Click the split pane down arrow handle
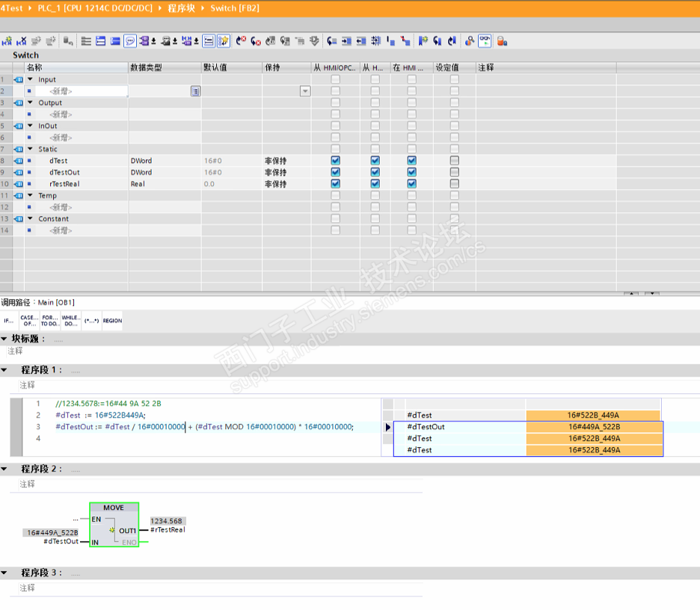The width and height of the screenshot is (700, 610). [x=652, y=293]
